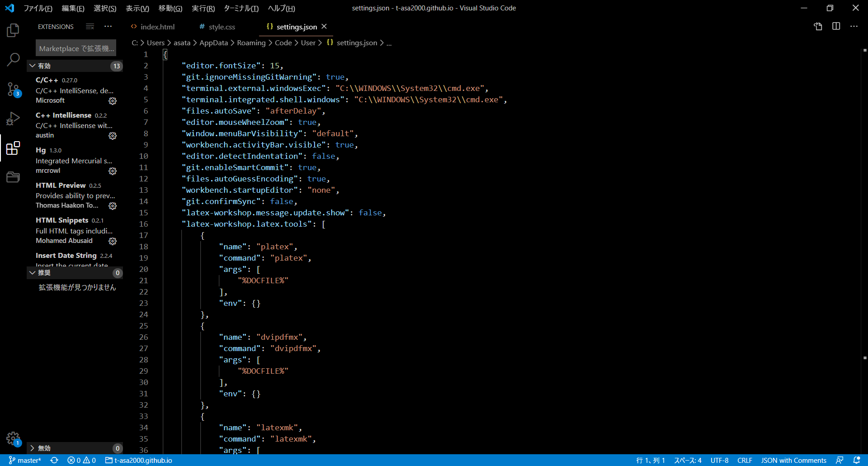Screen dimensions: 868x466
Task: Open editor more actions menu
Action: (854, 27)
